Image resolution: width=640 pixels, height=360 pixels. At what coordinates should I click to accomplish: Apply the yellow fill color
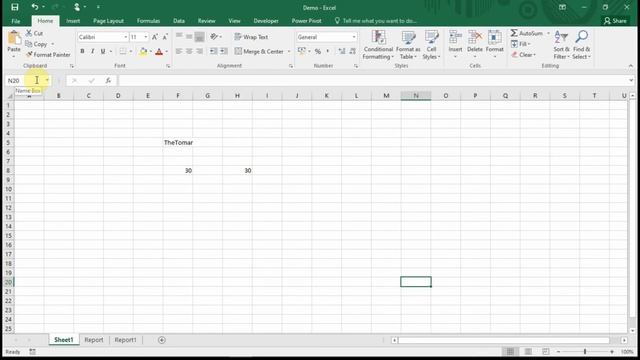pos(143,51)
